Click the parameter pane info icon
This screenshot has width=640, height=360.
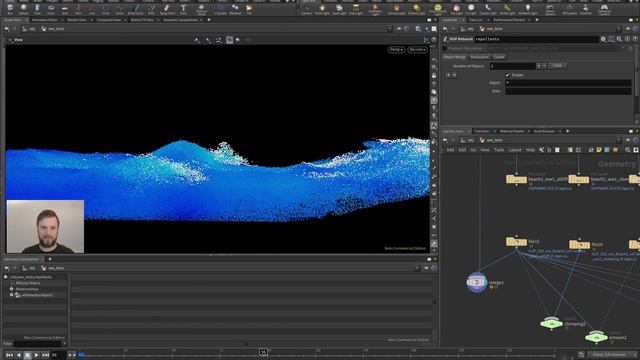tap(627, 39)
